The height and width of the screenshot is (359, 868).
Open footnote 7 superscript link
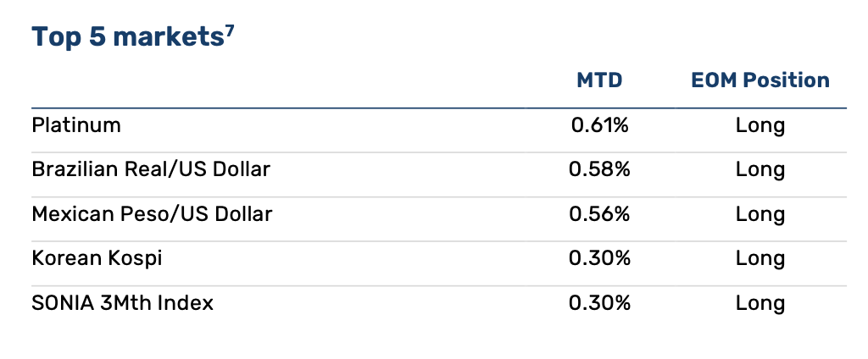231,30
